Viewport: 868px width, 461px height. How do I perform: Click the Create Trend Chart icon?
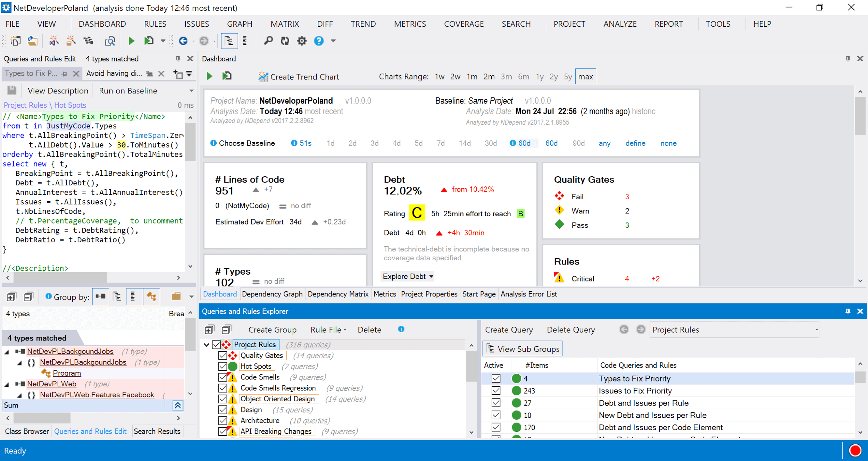tap(263, 77)
